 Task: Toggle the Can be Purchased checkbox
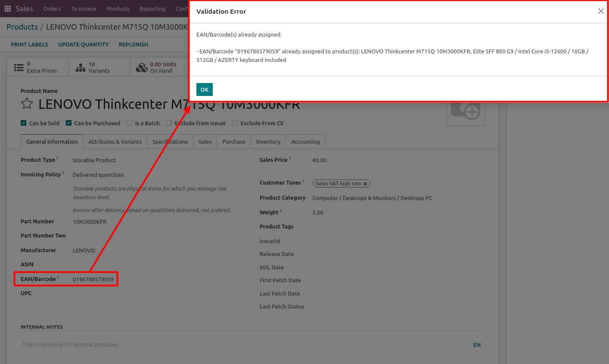pyautogui.click(x=68, y=123)
